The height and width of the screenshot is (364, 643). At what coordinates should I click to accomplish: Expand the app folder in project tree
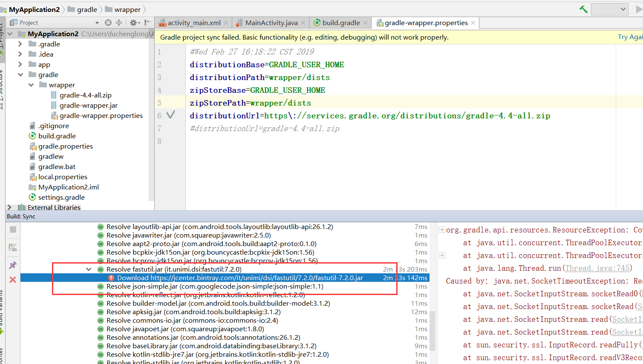tap(20, 64)
